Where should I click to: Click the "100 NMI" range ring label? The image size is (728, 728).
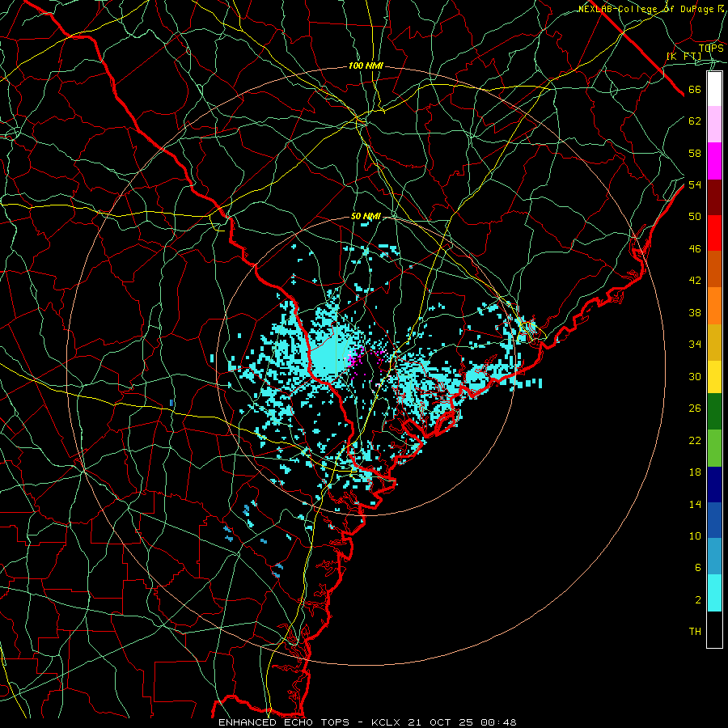[366, 66]
